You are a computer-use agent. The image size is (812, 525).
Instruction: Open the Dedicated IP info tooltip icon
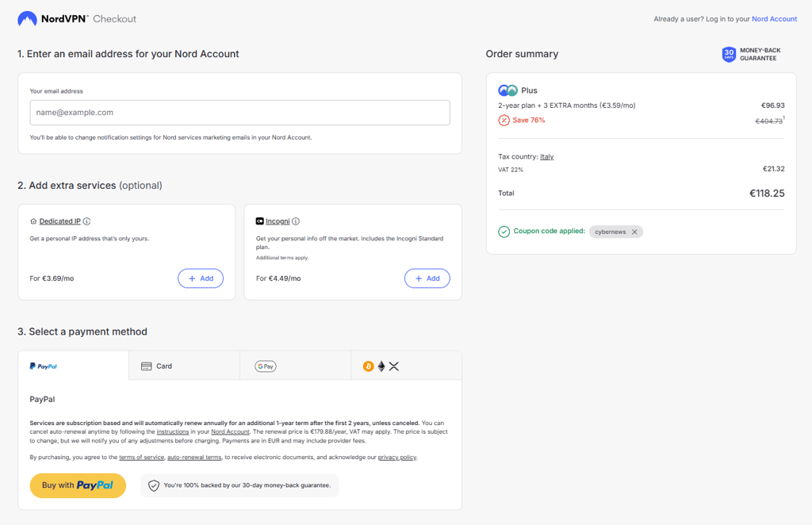point(87,221)
